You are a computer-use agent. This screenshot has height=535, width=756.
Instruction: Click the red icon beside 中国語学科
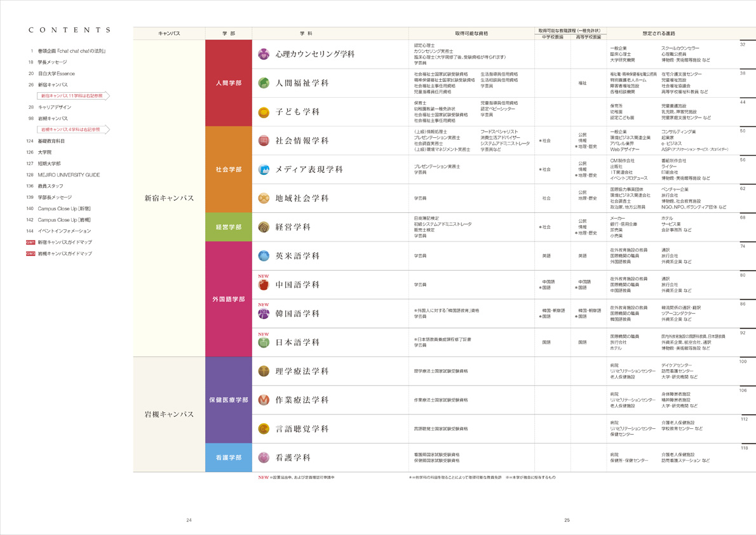click(263, 285)
